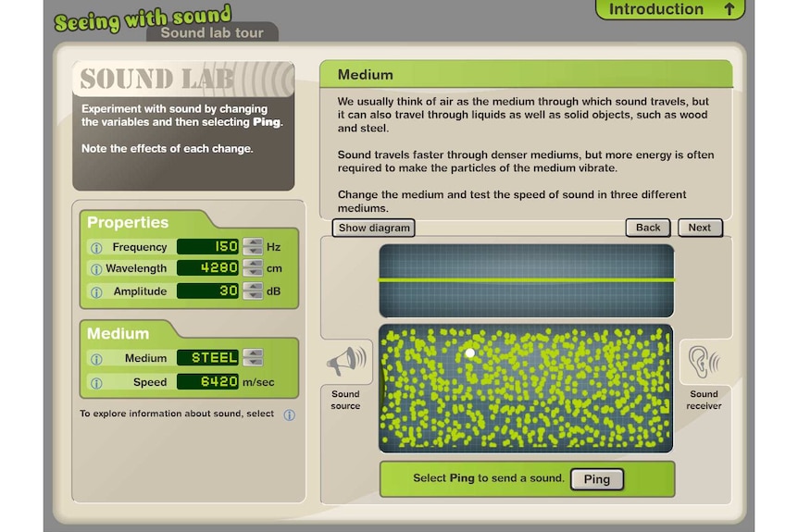Click the green particle simulation panel
The image size is (798, 532).
point(526,388)
